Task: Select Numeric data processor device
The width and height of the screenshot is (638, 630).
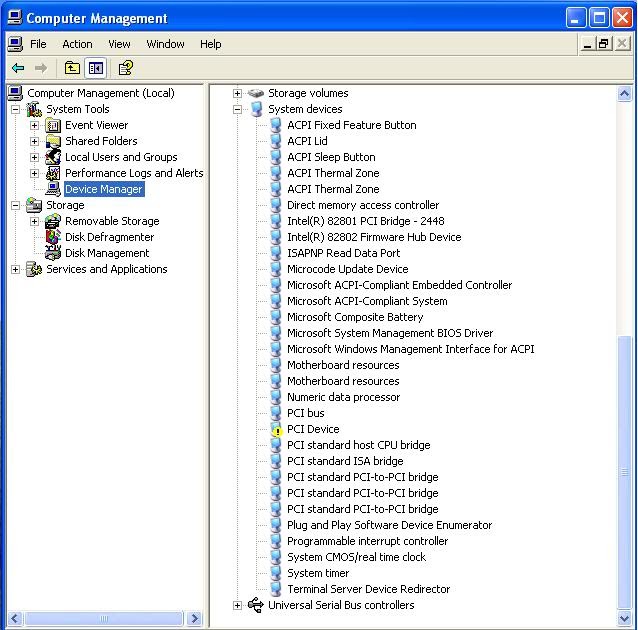Action: click(343, 397)
